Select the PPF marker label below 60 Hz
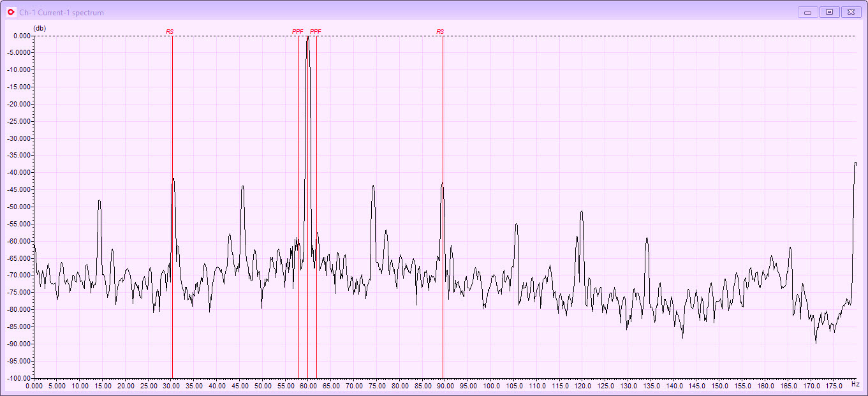The image size is (868, 396). pyautogui.click(x=298, y=31)
